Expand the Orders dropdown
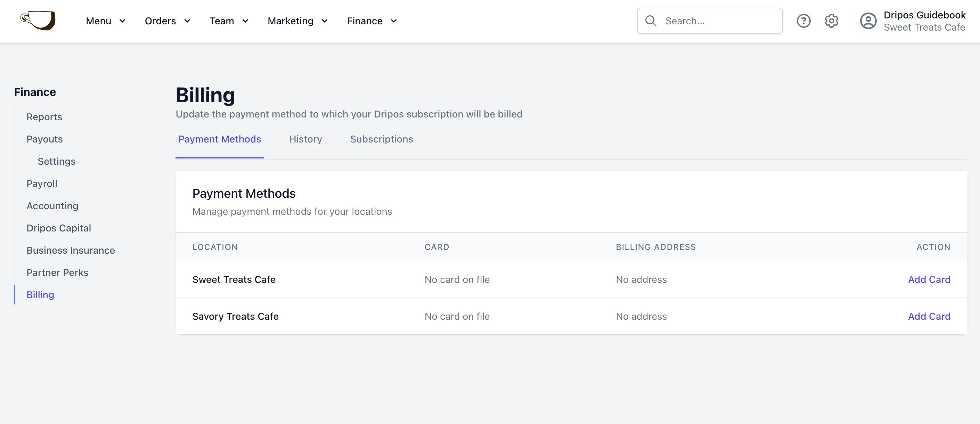Viewport: 980px width, 424px height. click(168, 21)
